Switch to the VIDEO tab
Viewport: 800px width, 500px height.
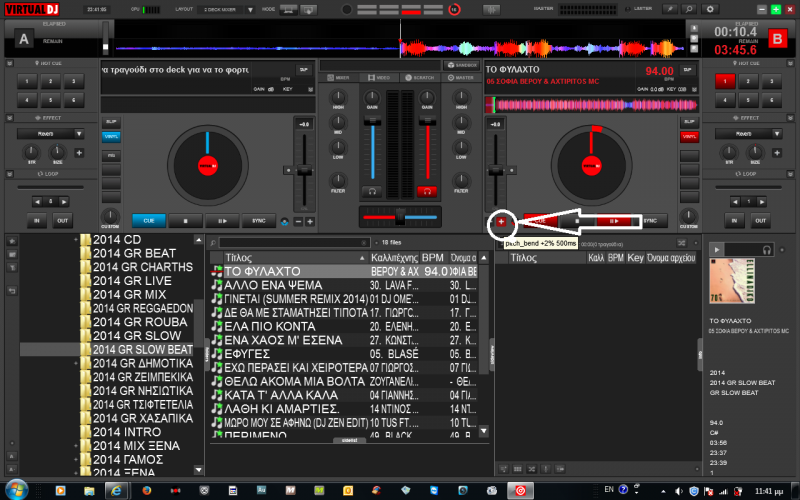[x=378, y=78]
